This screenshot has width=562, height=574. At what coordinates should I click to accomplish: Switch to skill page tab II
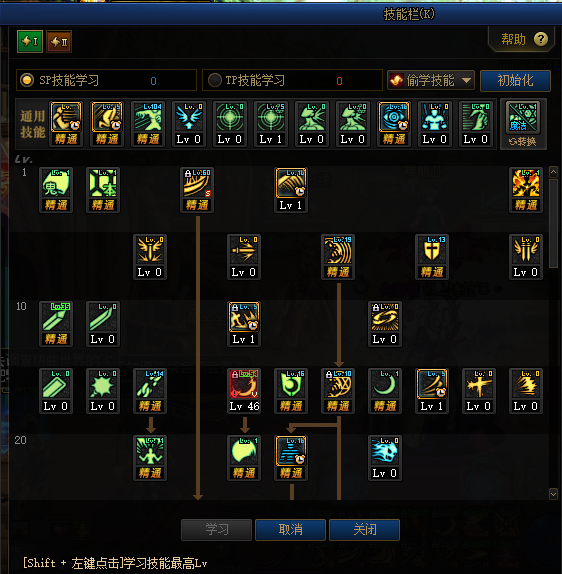[x=59, y=41]
